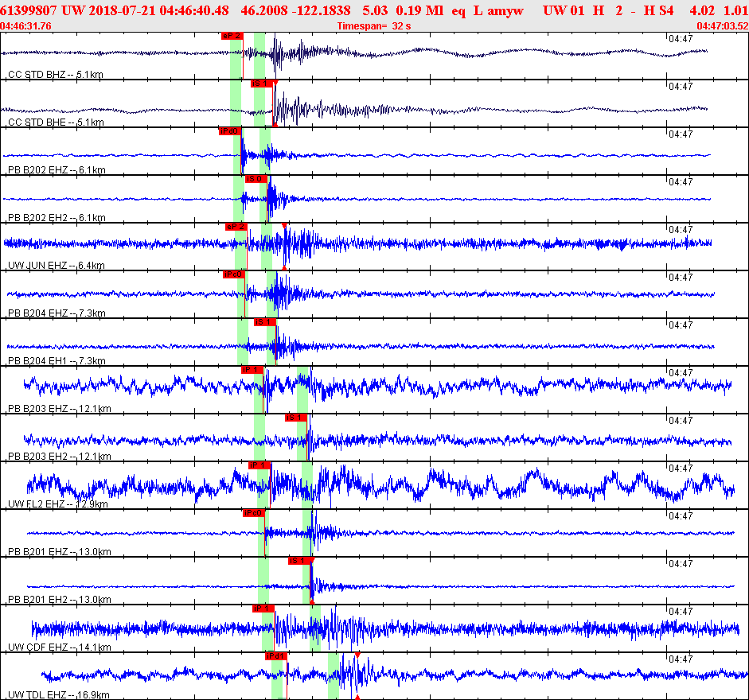Click the 'UW TDL EHZ -- 16.9km' label
This screenshot has width=749, height=700.
(x=59, y=695)
